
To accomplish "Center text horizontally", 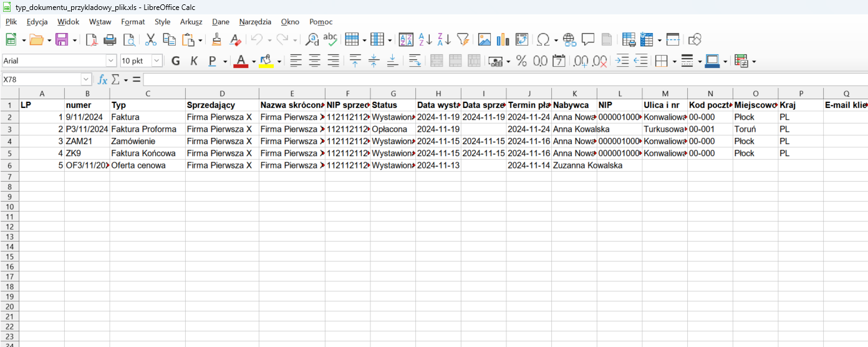I will 315,61.
